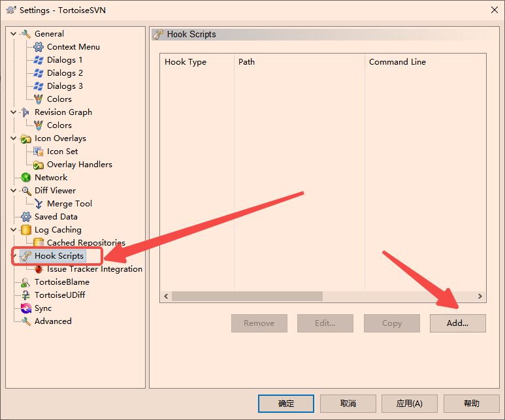Collapse the Log Caching tree node
Viewport: 505px width, 420px height.
pyautogui.click(x=14, y=230)
